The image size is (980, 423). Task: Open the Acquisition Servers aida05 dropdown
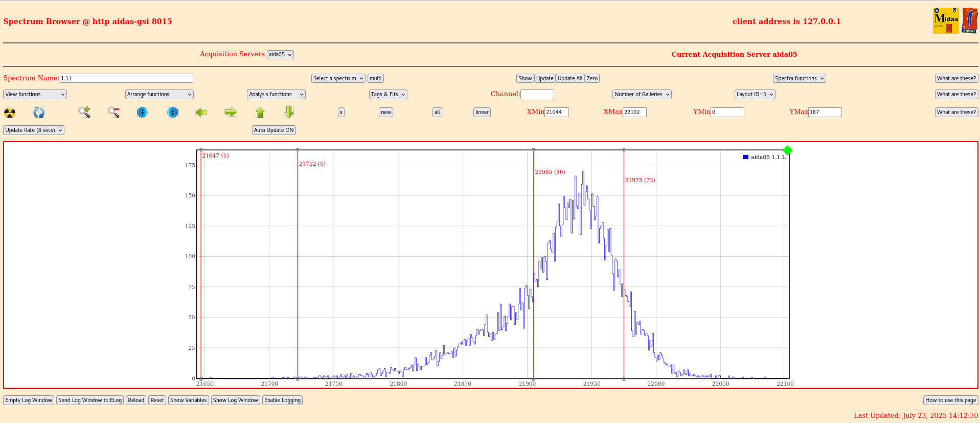[x=280, y=55]
